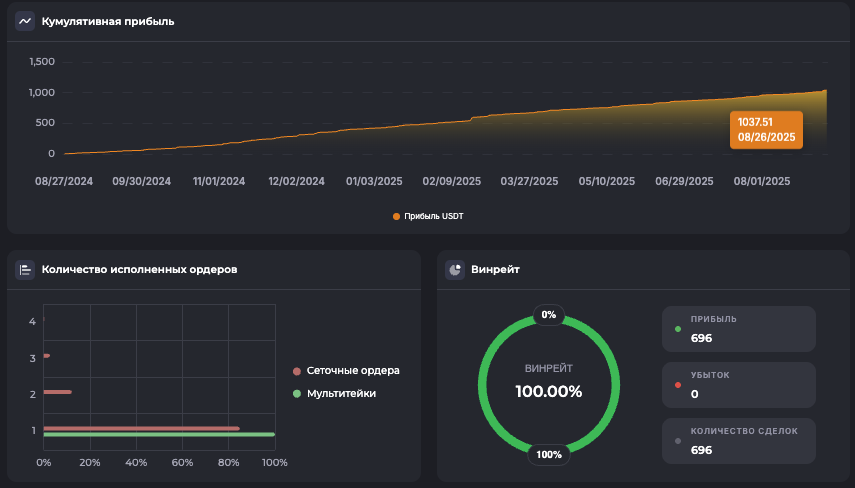Click the green Мультитейки bar at level 1
The height and width of the screenshot is (488, 855).
[x=158, y=435]
